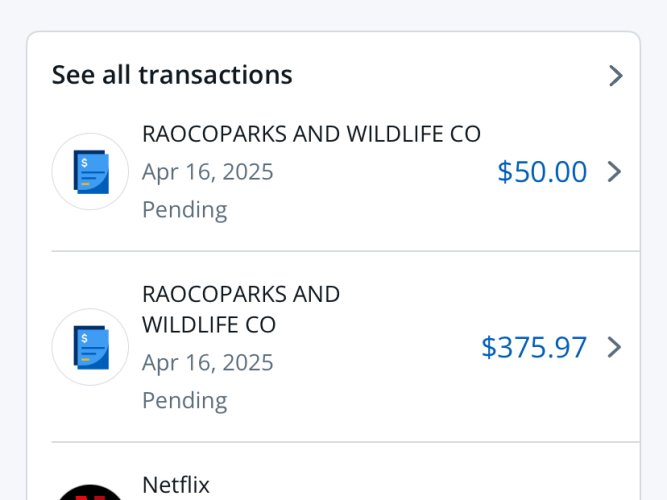
Task: Click the RAOCOPARKS AND line of the $375.97 transaction
Action: [x=241, y=294]
